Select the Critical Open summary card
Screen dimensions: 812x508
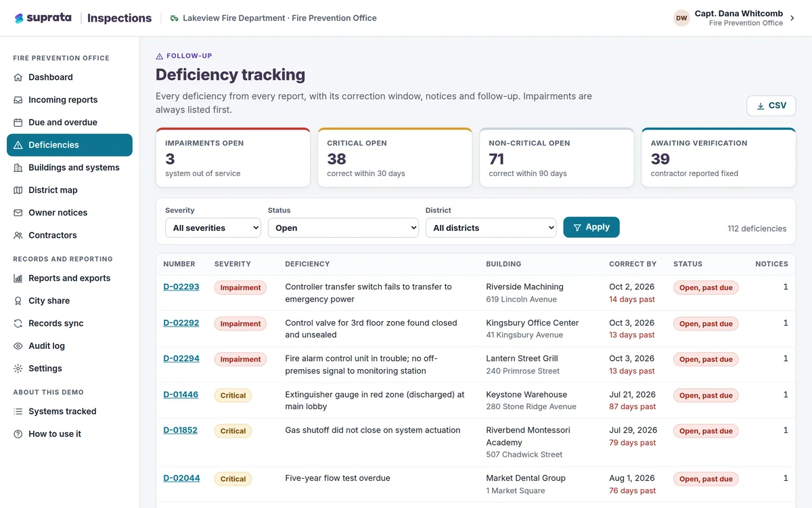tap(394, 157)
